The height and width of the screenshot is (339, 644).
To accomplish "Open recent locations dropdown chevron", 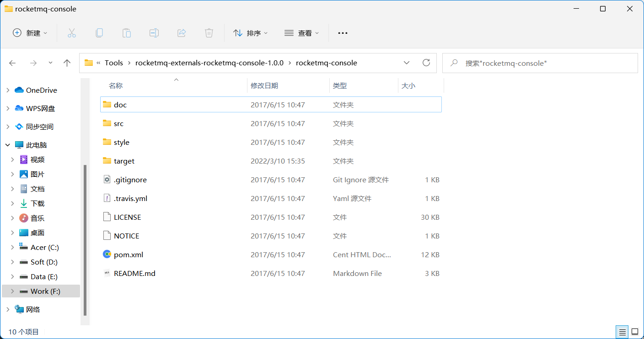I will point(50,63).
